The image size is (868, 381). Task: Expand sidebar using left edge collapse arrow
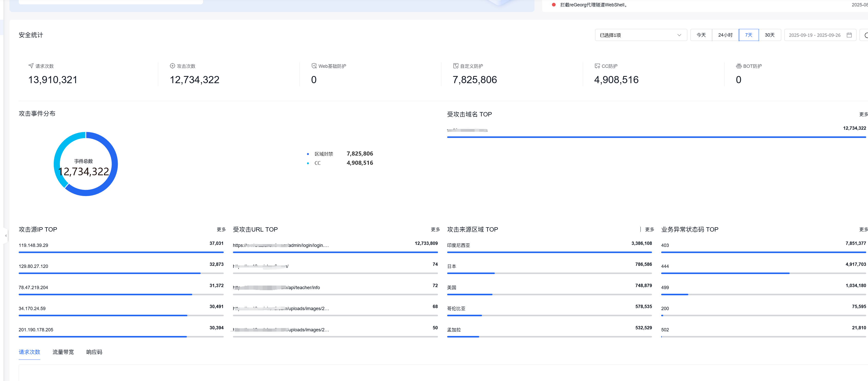6,235
